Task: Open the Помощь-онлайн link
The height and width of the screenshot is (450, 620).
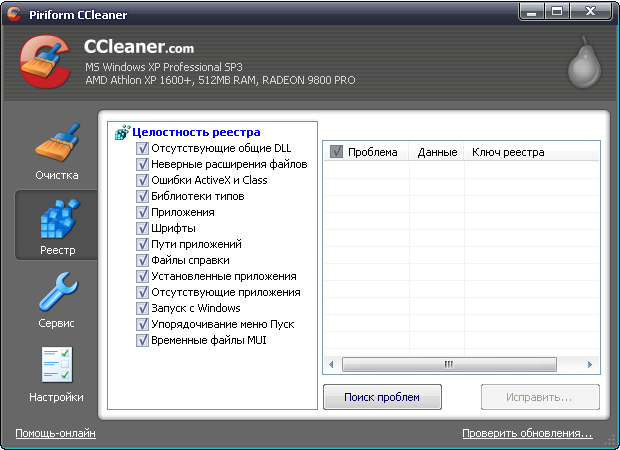Action: coord(55,433)
